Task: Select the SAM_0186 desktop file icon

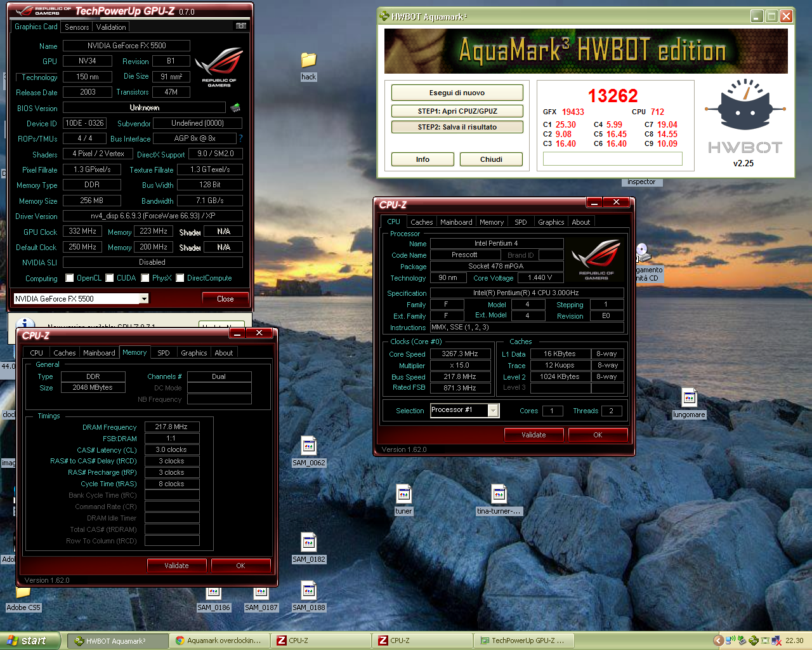Action: pos(214,593)
